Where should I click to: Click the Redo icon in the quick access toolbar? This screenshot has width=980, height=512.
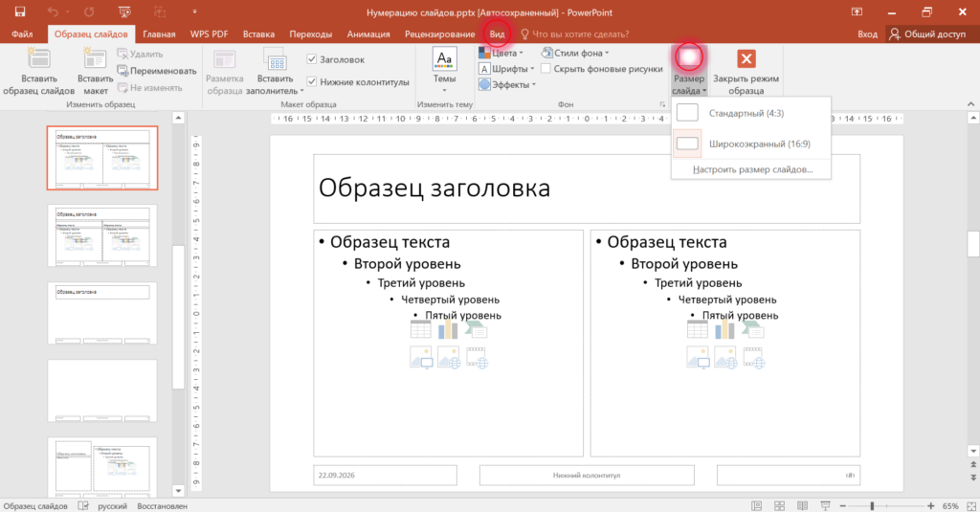[x=89, y=11]
